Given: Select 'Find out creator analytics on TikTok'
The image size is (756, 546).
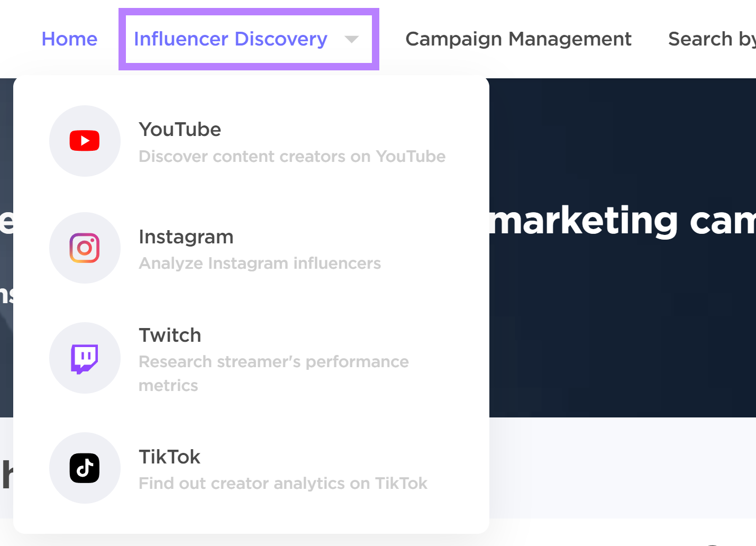Looking at the screenshot, I should pos(283,483).
